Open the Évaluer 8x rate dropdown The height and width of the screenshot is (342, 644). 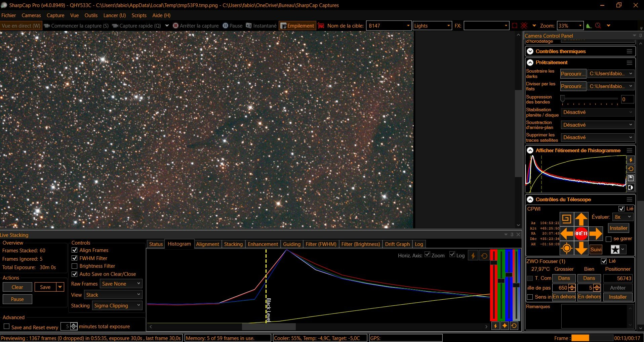[x=623, y=217]
